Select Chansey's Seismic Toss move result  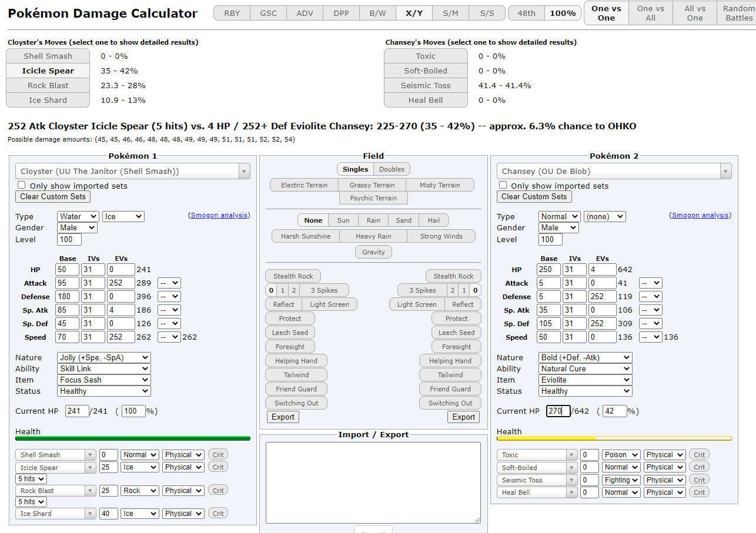pyautogui.click(x=426, y=85)
